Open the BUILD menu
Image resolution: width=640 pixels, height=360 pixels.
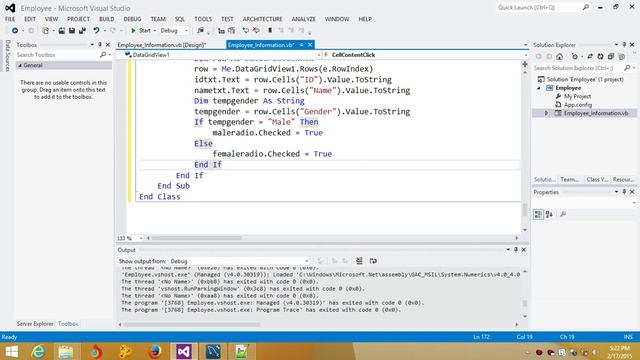pyautogui.click(x=107, y=19)
